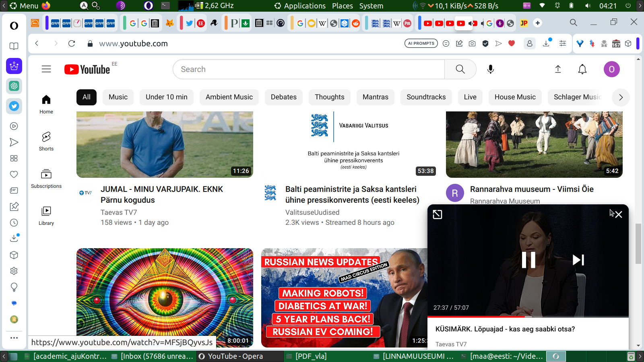Screen dimensions: 644x362
Task: Open Library in the YouTube sidebar
Action: coord(46,216)
